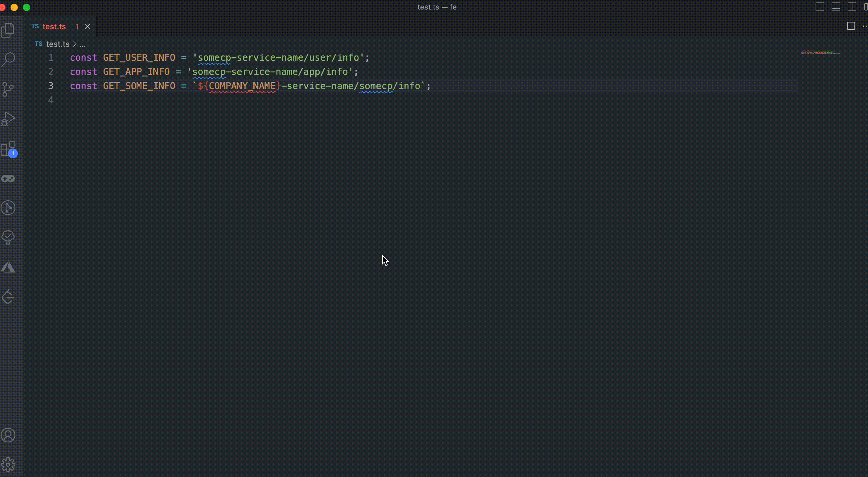Screen dimensions: 868x477
Task: Expand the breadcrumb ellipsis next to test.ts
Action: pos(83,44)
